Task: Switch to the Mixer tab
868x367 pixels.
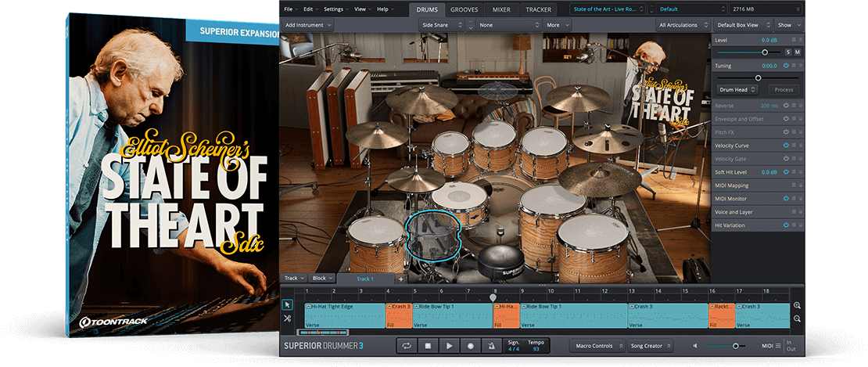Action: (x=501, y=9)
